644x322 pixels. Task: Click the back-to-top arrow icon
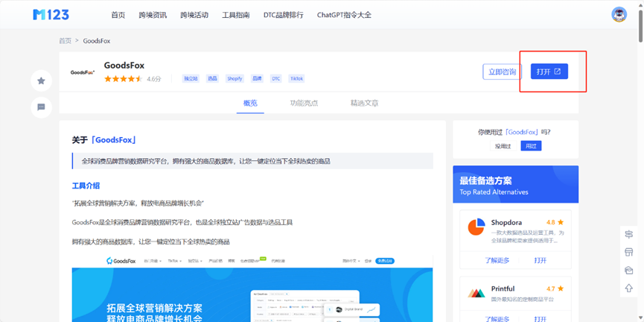click(x=628, y=288)
